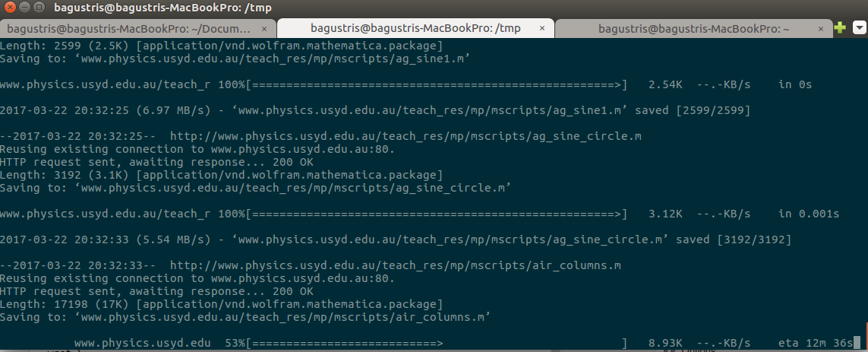Viewport: 868px width, 352px height.
Task: Open the tab list dropdown arrow
Action: coord(859,27)
